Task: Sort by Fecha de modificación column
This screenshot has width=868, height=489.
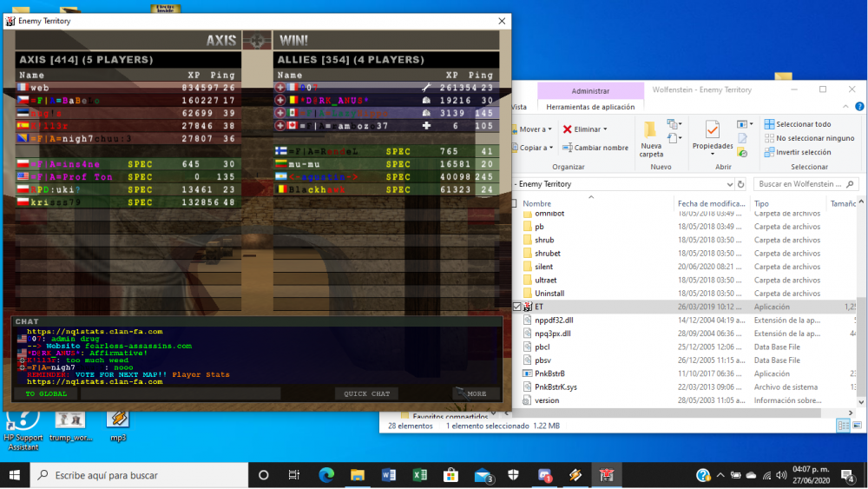Action: pos(712,203)
